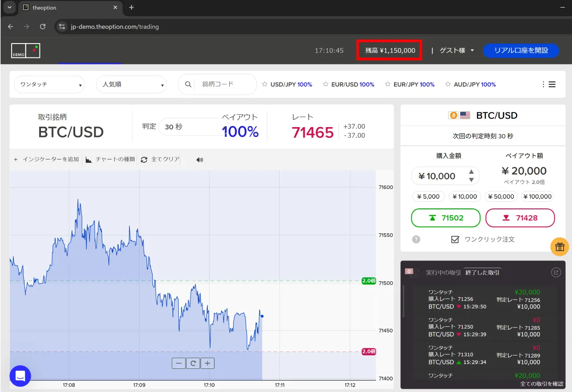Click the trades list scrollbar
The height and width of the screenshot is (392, 572).
coord(403,301)
